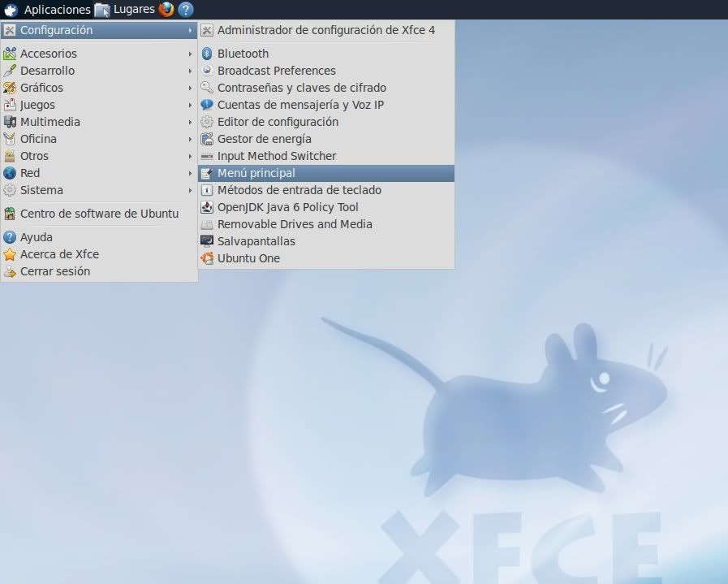Open the Desarrollo category
The image size is (728, 584).
[x=99, y=71]
